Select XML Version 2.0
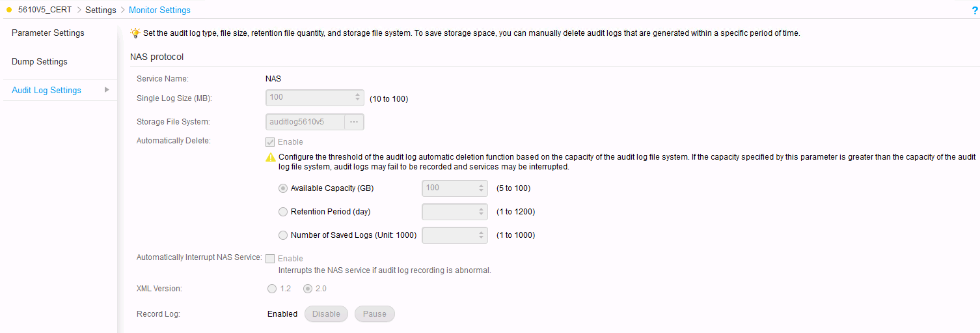 click(308, 288)
